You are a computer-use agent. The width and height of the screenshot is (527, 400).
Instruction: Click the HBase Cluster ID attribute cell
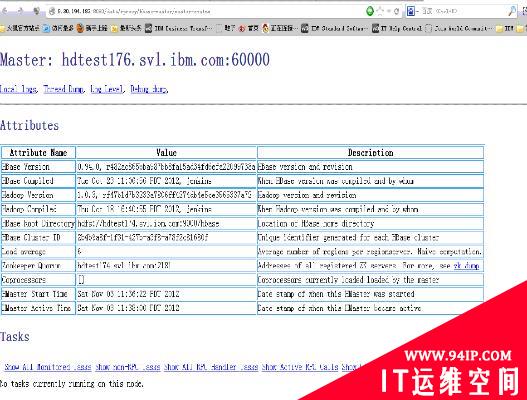click(x=38, y=237)
